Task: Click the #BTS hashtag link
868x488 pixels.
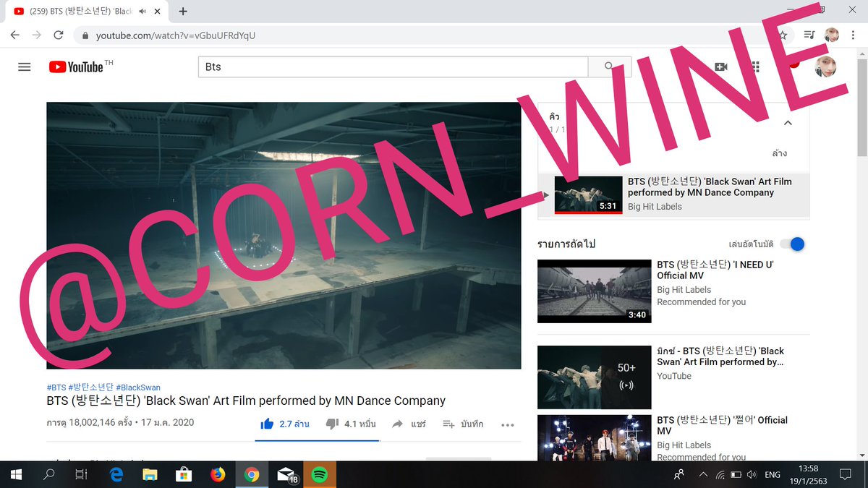Action: 56,388
